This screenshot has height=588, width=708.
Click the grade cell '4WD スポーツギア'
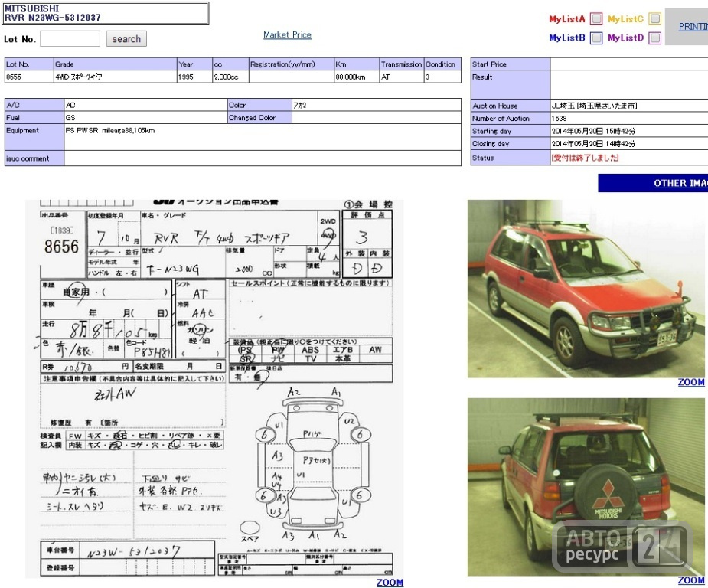[x=115, y=77]
